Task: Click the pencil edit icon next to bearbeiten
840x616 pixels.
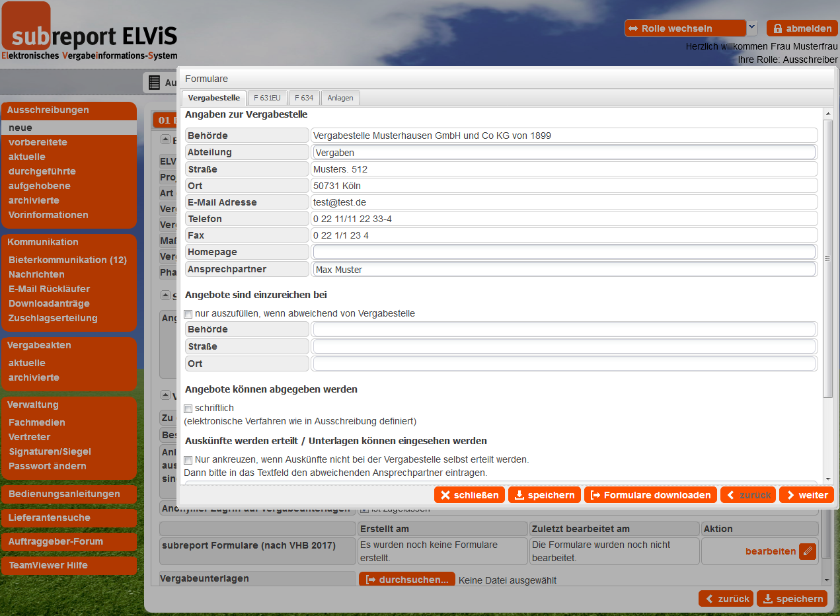Action: [x=807, y=551]
